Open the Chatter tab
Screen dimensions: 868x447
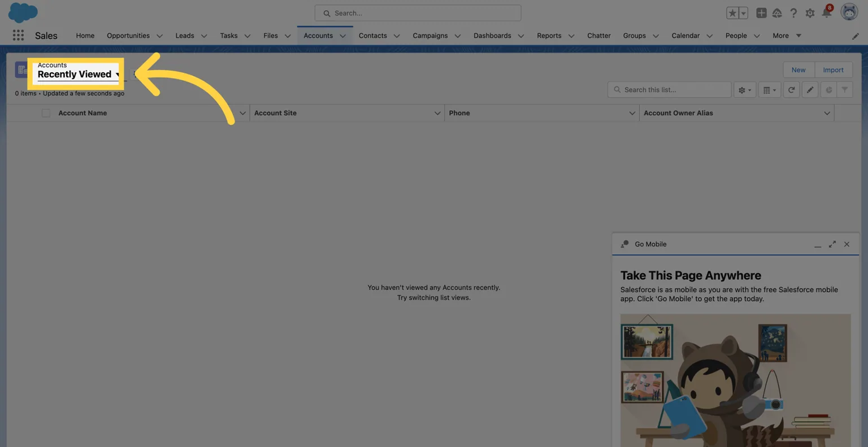tap(599, 36)
